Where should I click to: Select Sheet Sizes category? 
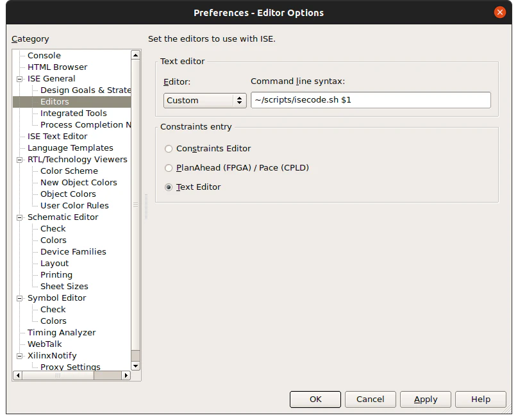[64, 287]
